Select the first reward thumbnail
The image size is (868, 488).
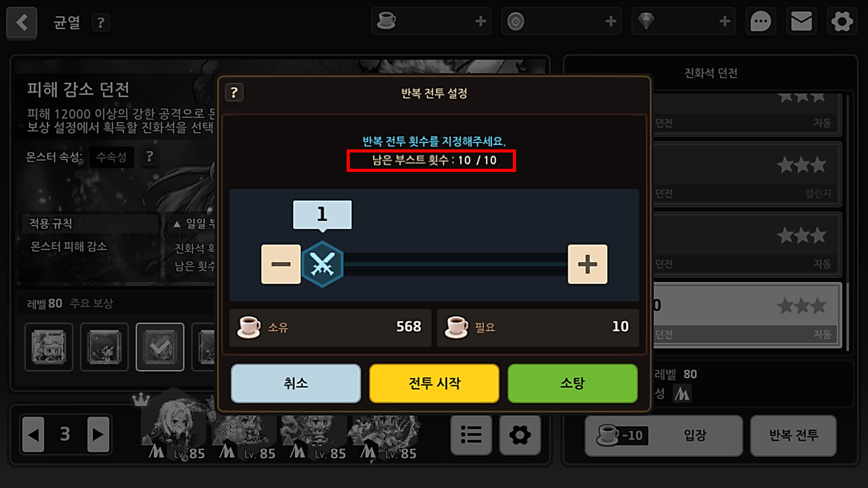49,347
